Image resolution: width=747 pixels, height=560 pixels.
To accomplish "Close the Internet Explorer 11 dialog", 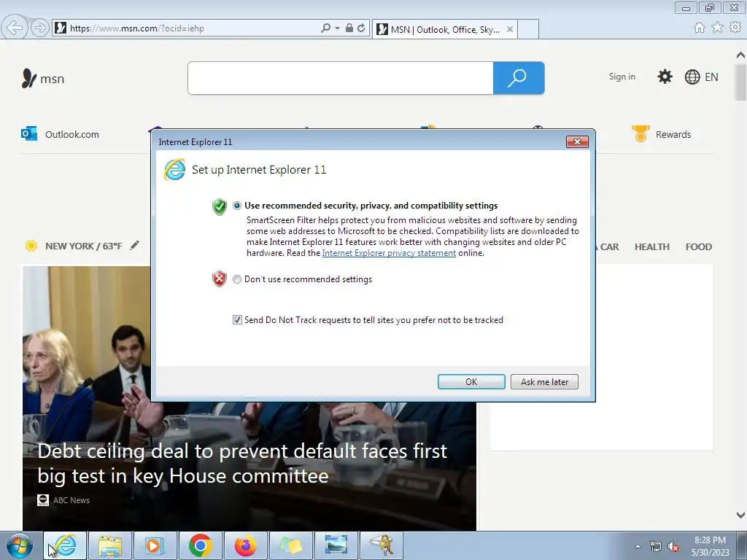I will click(577, 141).
